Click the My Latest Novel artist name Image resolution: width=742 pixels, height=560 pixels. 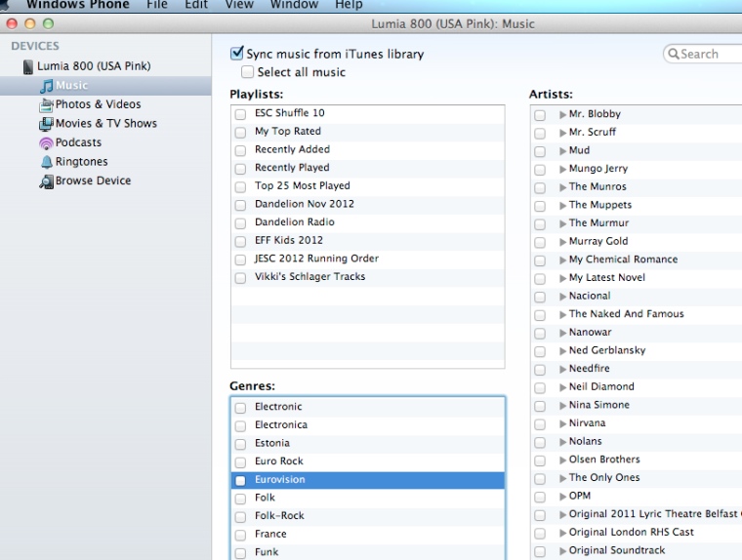(607, 278)
